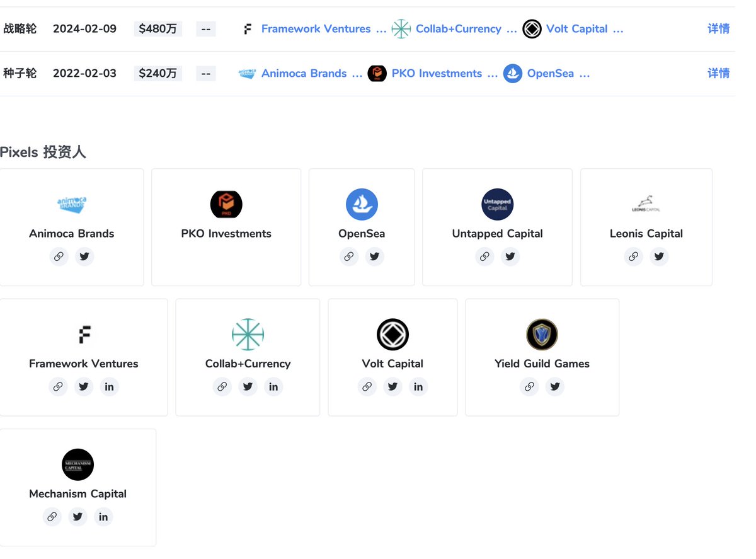Click the PKO Investments card name
The width and height of the screenshot is (756, 559).
pyautogui.click(x=226, y=233)
